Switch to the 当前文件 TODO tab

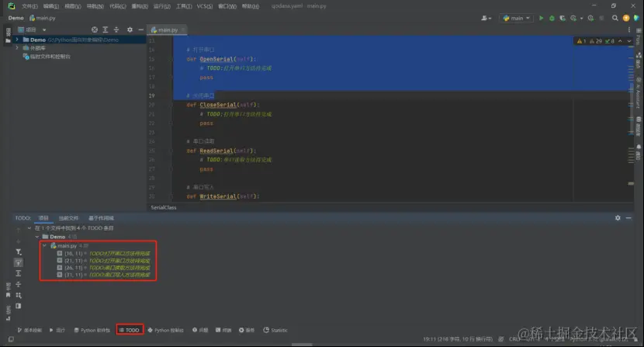[x=68, y=218]
